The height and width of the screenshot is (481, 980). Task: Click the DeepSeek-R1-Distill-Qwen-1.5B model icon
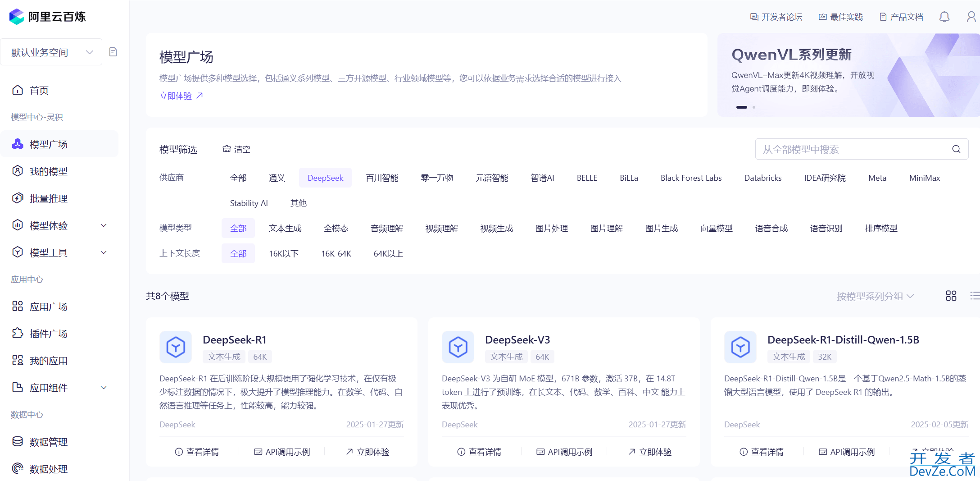tap(740, 347)
